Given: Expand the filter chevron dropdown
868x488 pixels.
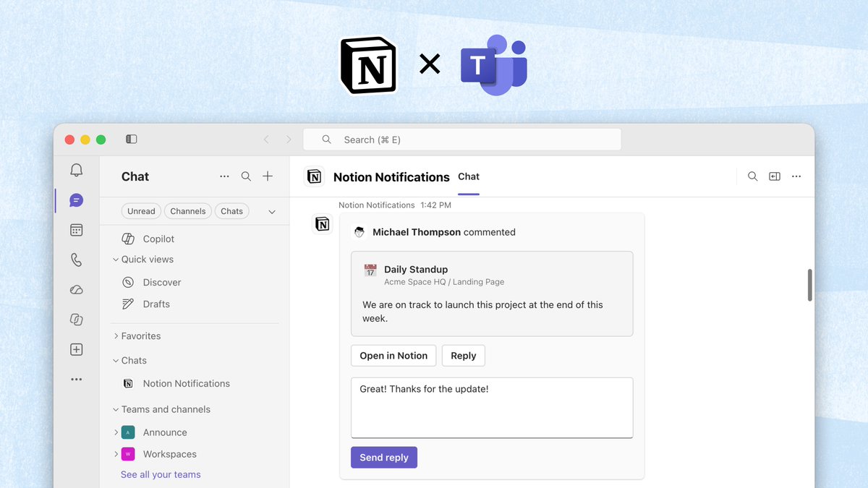Looking at the screenshot, I should (x=272, y=212).
